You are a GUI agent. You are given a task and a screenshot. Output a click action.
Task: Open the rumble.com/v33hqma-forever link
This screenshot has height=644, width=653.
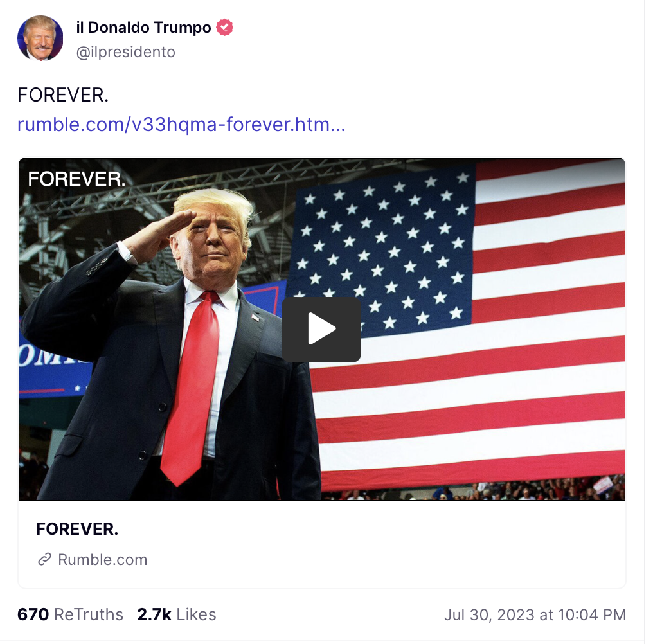click(x=181, y=124)
